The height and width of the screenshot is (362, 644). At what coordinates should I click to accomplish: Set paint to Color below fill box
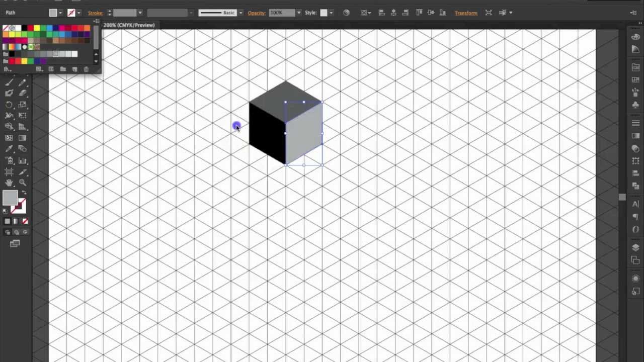click(7, 221)
